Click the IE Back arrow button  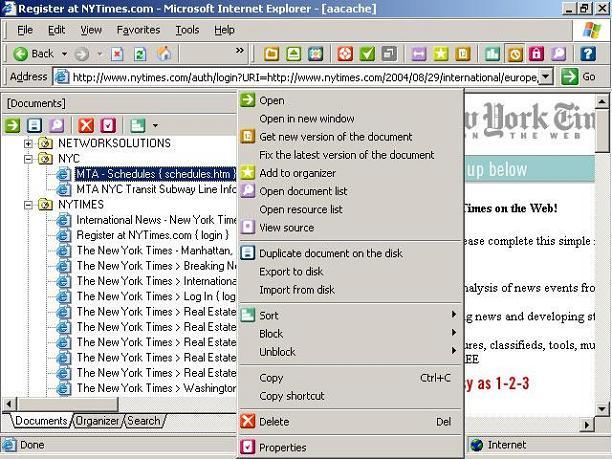[x=33, y=54]
